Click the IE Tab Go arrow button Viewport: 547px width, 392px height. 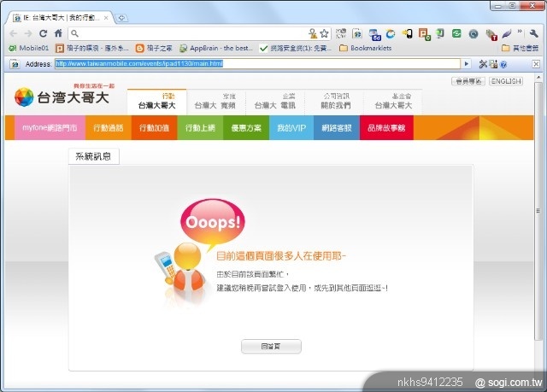coord(466,64)
